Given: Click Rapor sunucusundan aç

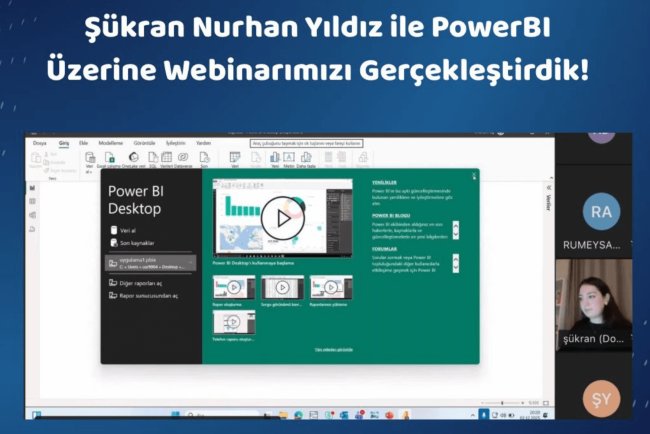Looking at the screenshot, I should pyautogui.click(x=143, y=296).
